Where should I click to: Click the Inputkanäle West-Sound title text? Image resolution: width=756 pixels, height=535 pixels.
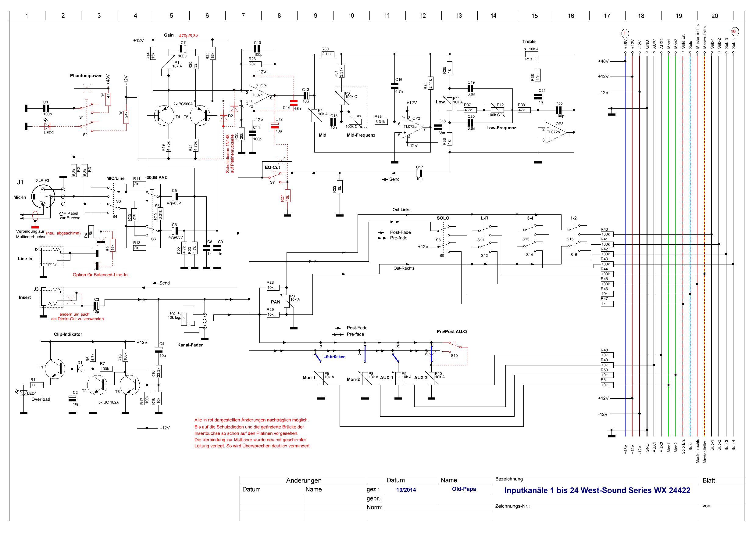pyautogui.click(x=597, y=490)
